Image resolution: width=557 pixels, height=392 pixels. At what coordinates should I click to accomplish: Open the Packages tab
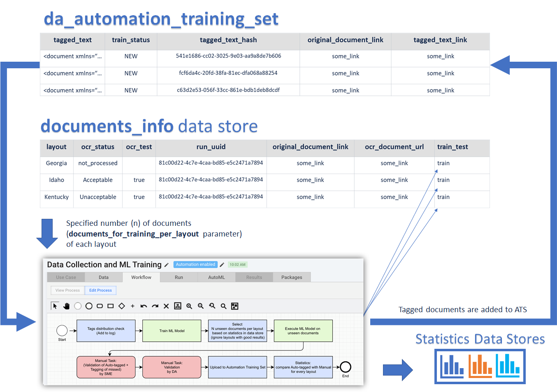click(292, 277)
